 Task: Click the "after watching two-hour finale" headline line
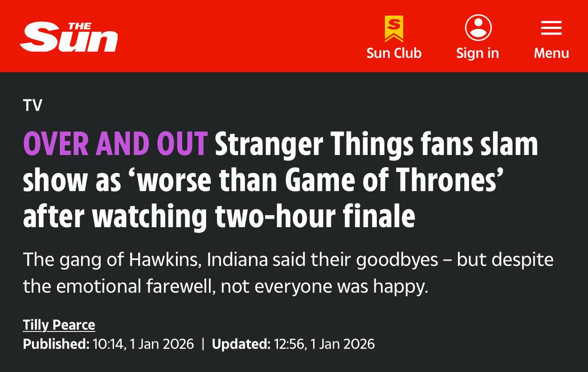(x=219, y=217)
